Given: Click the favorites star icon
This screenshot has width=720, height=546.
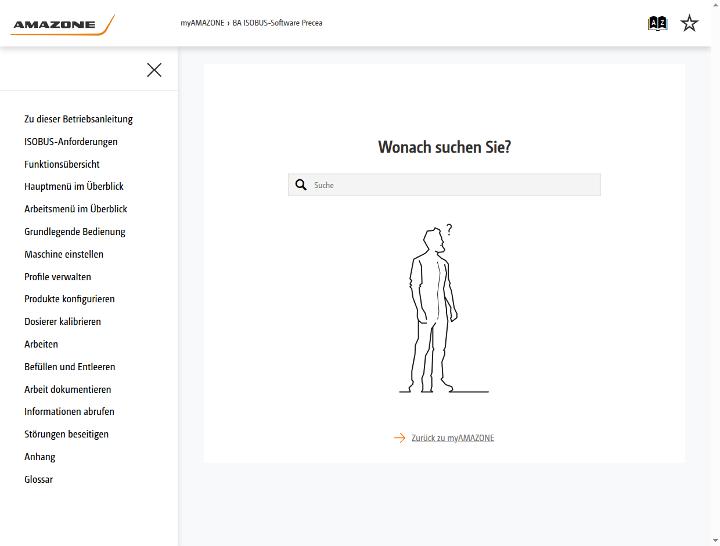Looking at the screenshot, I should pyautogui.click(x=689, y=23).
